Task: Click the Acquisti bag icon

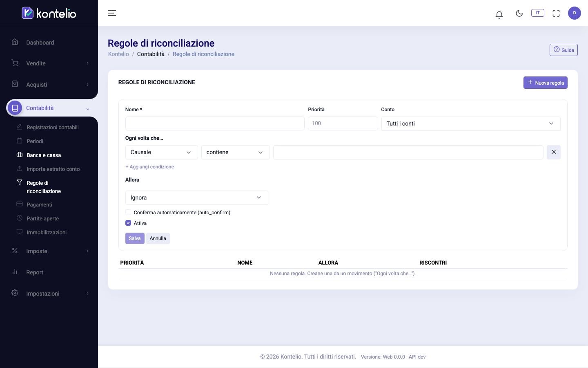Action: pyautogui.click(x=15, y=84)
